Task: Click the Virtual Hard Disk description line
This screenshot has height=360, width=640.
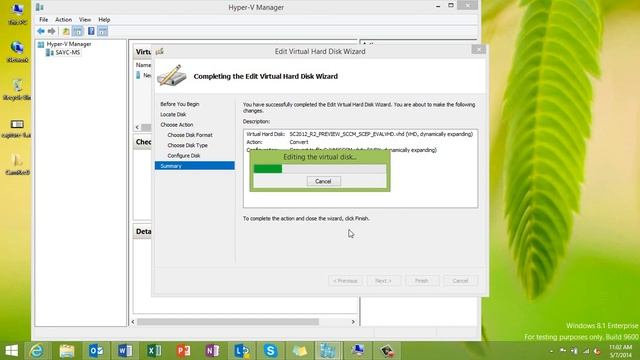Action: [x=360, y=134]
